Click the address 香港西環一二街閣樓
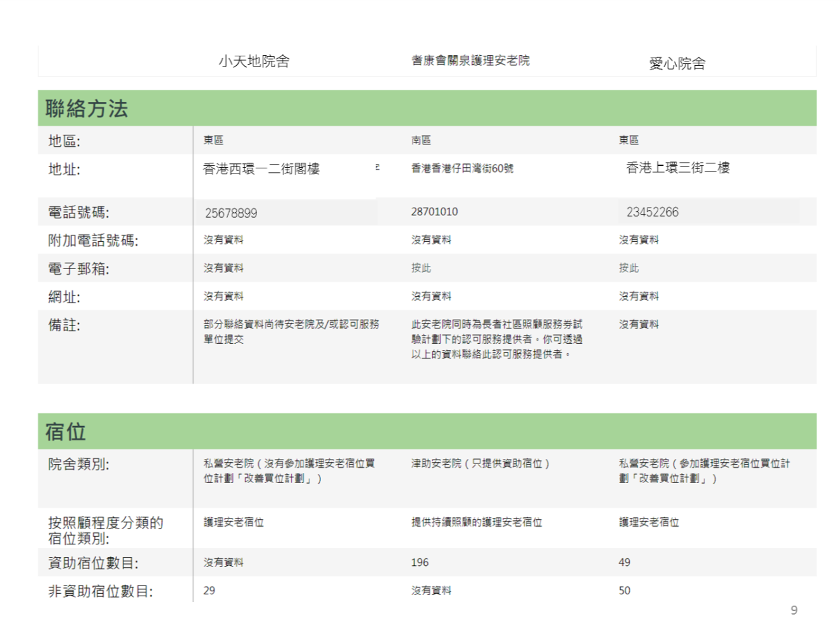This screenshot has height=640, width=840. (261, 168)
